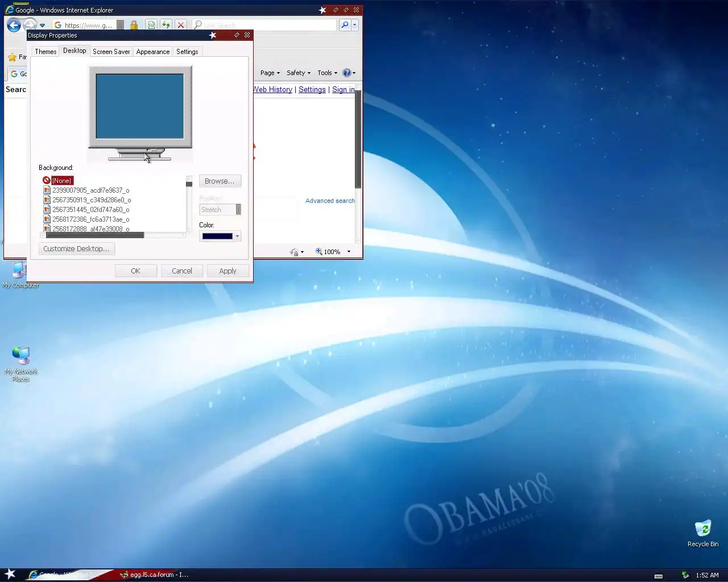This screenshot has width=728, height=582.
Task: Click the My Computer desktop icon
Action: point(20,276)
